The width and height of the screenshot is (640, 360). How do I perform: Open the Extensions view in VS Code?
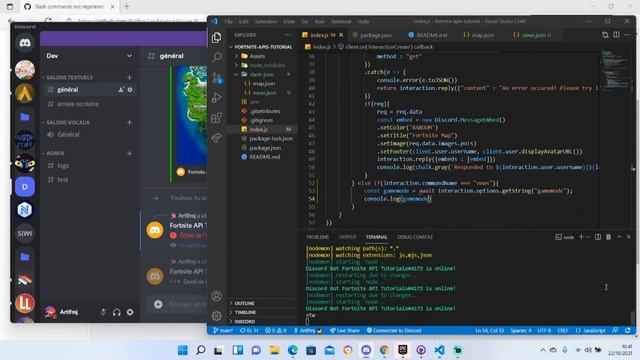click(x=217, y=118)
